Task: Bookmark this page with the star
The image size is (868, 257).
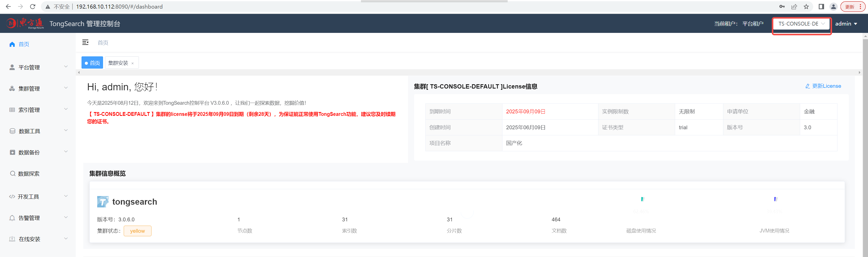Action: point(806,6)
